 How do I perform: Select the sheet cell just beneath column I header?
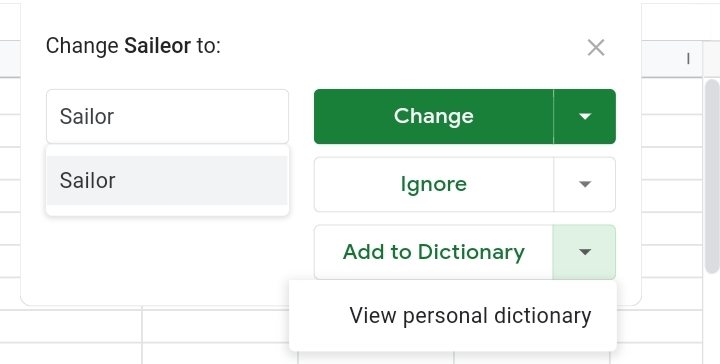(672, 95)
